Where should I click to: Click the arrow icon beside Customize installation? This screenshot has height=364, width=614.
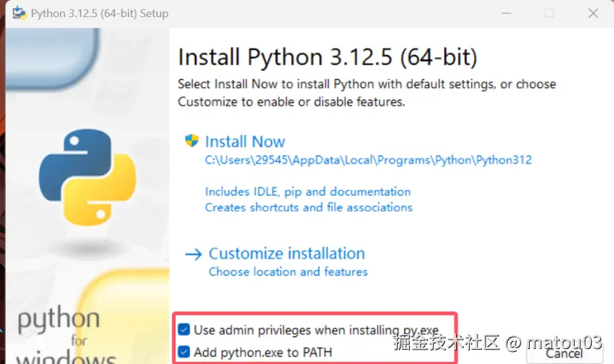pyautogui.click(x=193, y=254)
